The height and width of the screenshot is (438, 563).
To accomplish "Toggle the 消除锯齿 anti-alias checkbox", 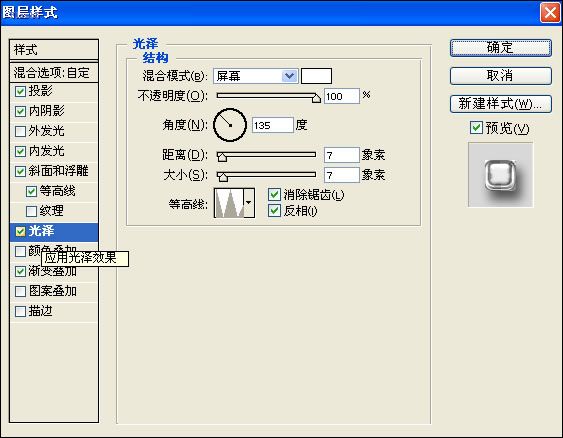I will (x=274, y=195).
